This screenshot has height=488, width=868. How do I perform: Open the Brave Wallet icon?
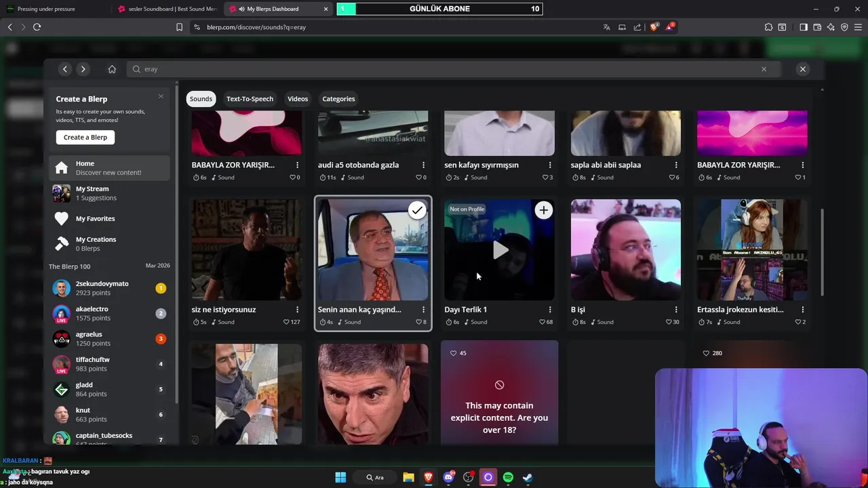pyautogui.click(x=817, y=27)
